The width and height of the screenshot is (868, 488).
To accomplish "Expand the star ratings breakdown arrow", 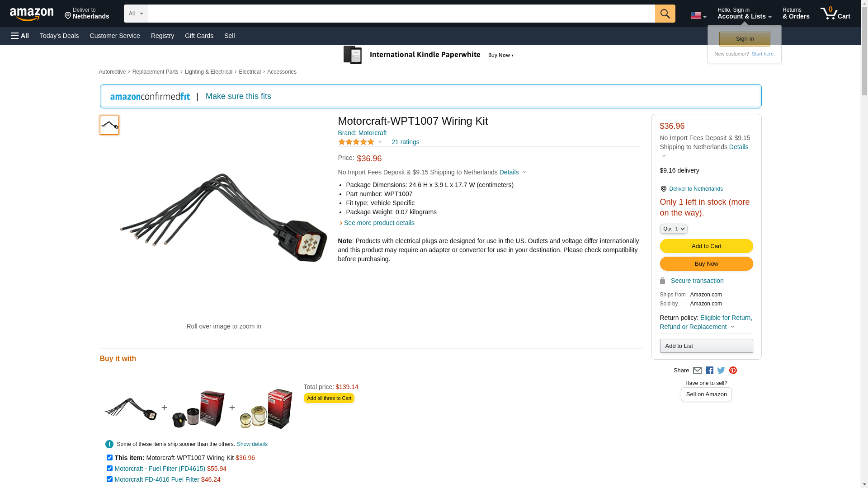I will 380,142.
